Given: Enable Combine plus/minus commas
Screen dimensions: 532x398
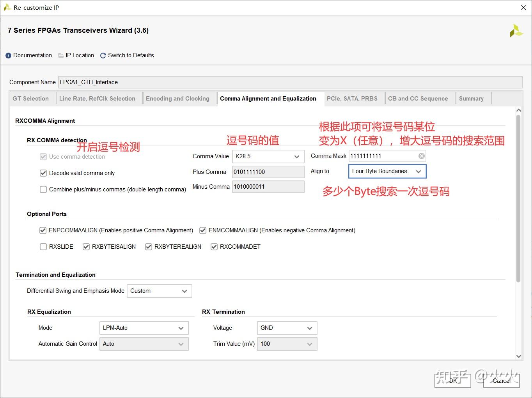Looking at the screenshot, I should [43, 189].
